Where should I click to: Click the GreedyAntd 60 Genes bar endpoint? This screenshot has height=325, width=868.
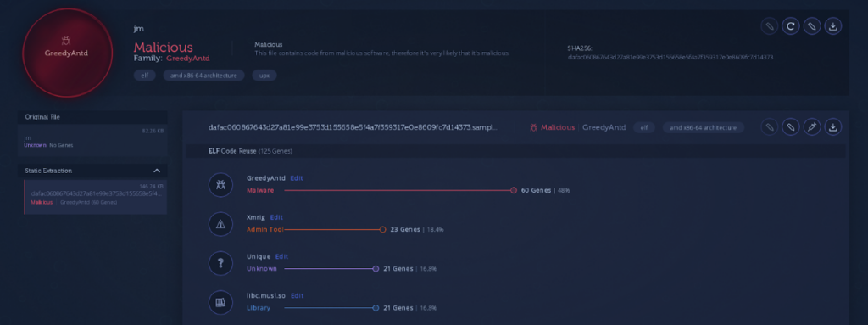[514, 190]
